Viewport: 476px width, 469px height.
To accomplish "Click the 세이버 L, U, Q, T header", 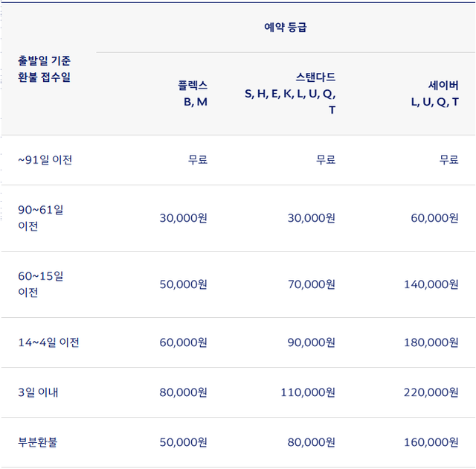I will point(435,93).
